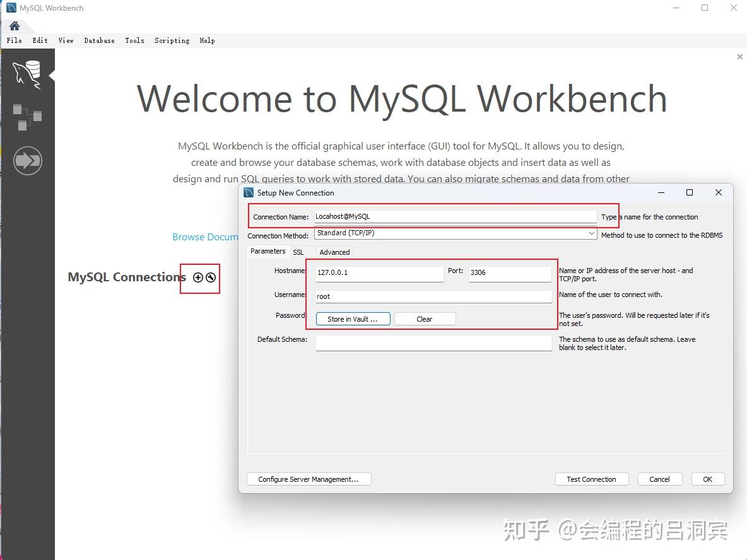Open the Models view sidebar icon
Viewport: 747px width, 560px height.
27,117
